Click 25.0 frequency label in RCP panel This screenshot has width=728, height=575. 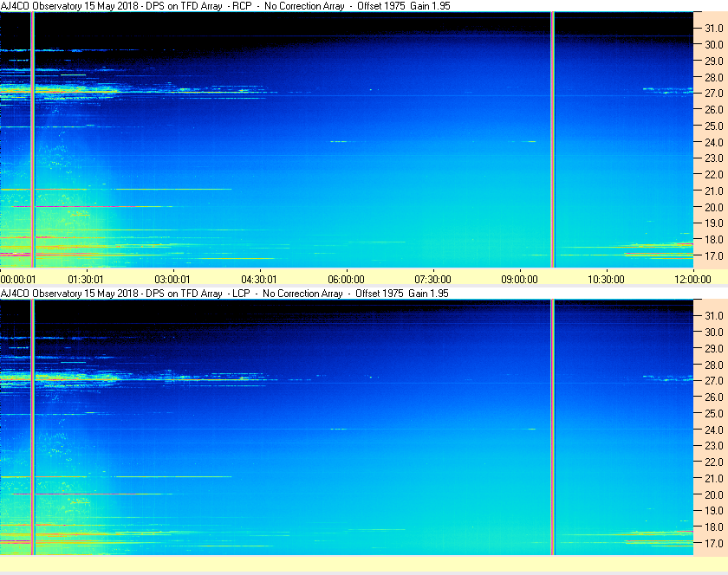point(714,126)
